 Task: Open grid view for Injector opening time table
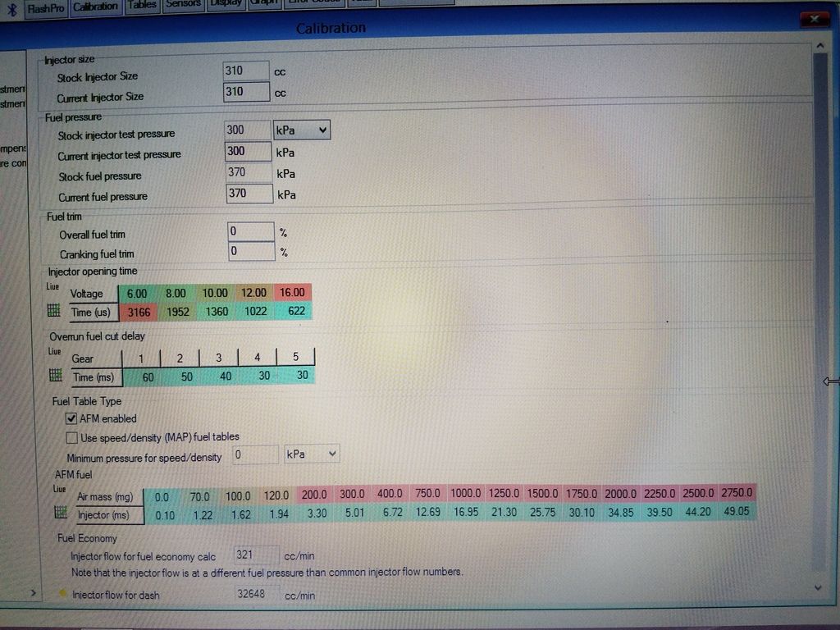[x=53, y=311]
